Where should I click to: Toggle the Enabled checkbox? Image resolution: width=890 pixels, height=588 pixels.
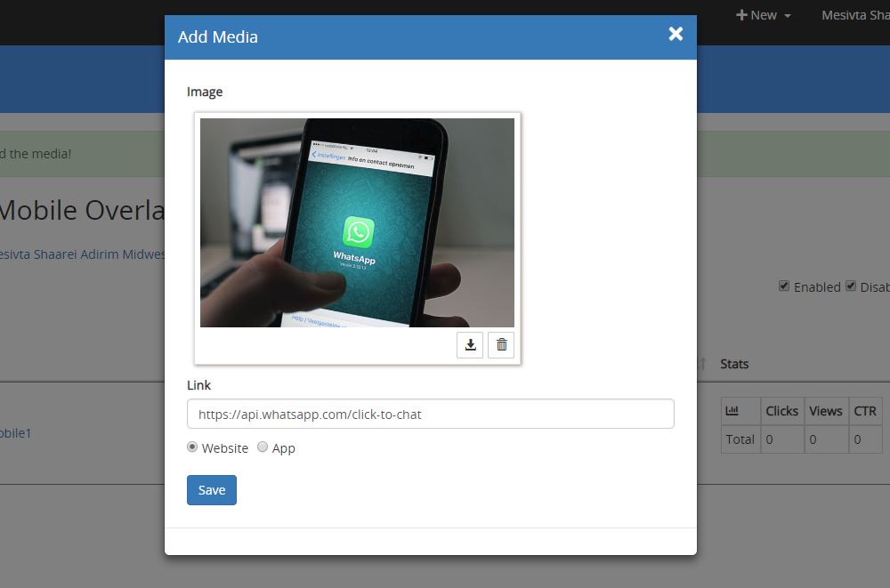coord(784,286)
